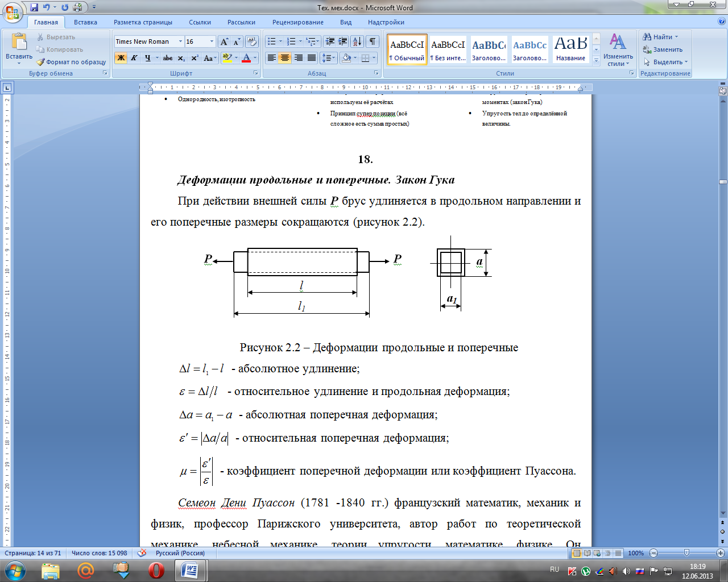
Task: Toggle italic К formatting
Action: pos(134,58)
